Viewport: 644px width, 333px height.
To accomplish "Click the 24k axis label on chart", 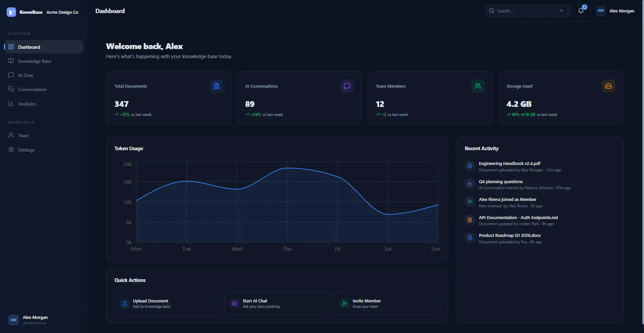I will click(128, 164).
